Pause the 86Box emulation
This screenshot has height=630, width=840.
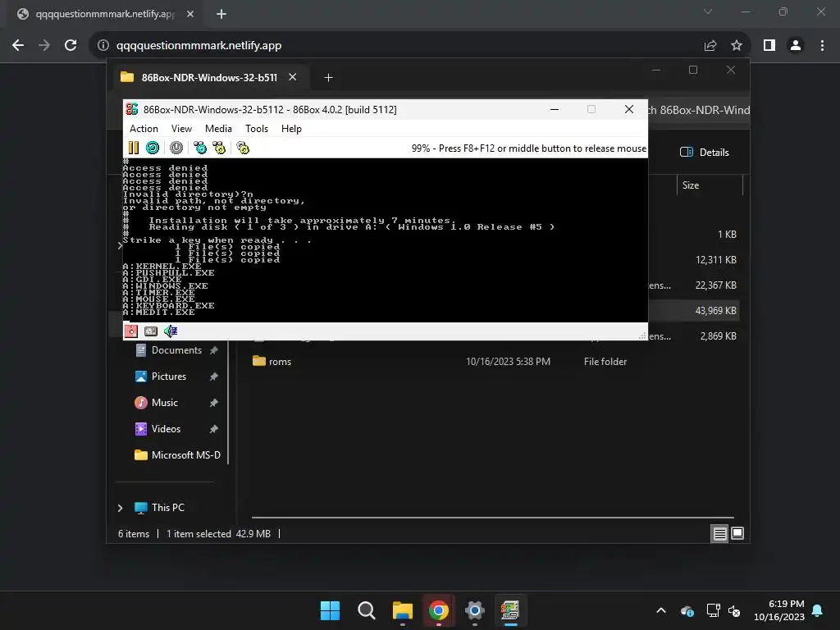134,148
